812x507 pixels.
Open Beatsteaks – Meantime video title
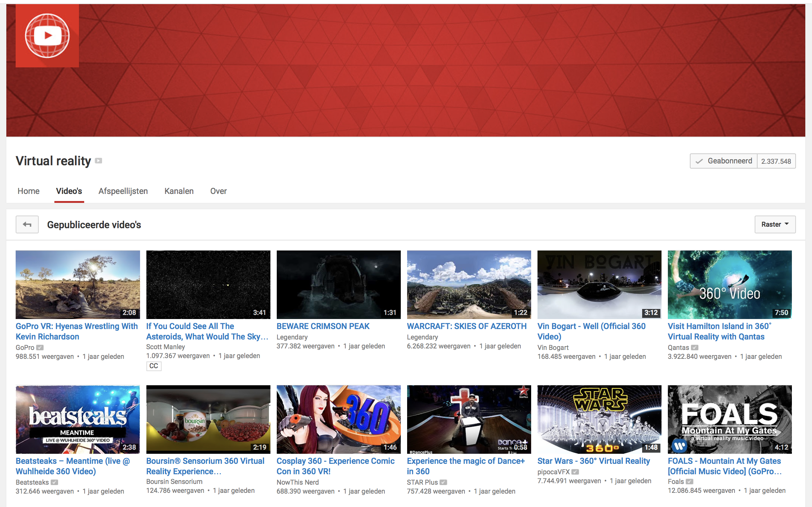73,466
